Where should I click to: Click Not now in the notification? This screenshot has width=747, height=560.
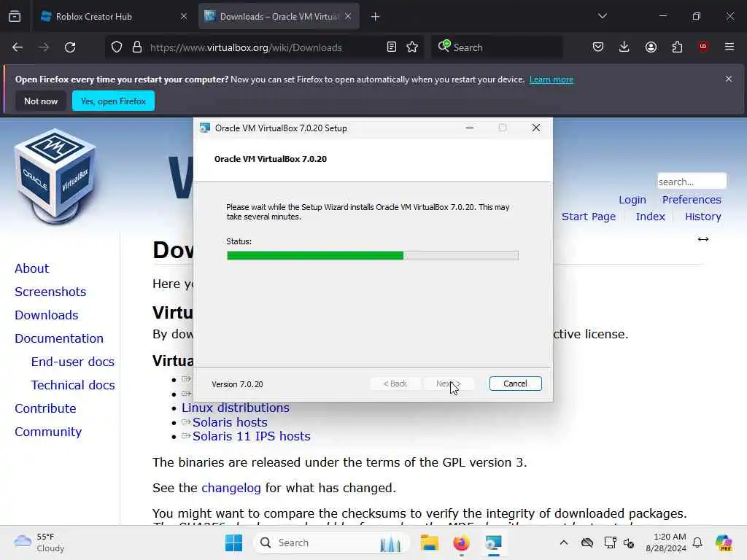(41, 101)
